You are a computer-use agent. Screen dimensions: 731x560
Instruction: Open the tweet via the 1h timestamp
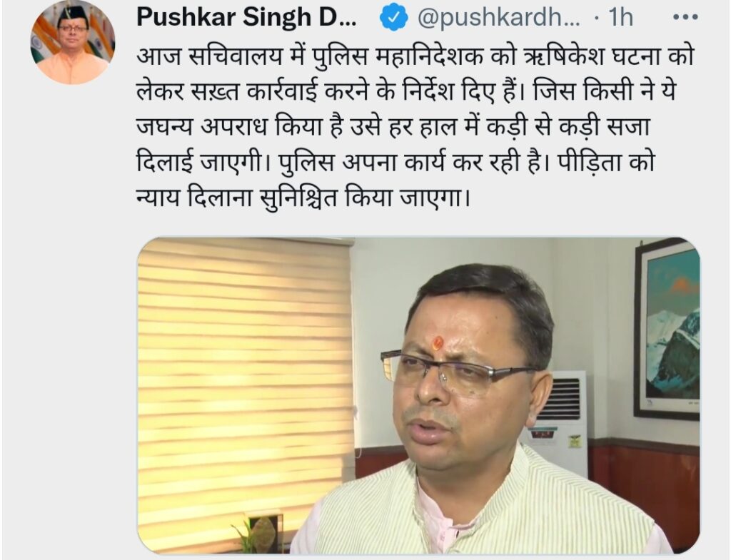point(621,18)
